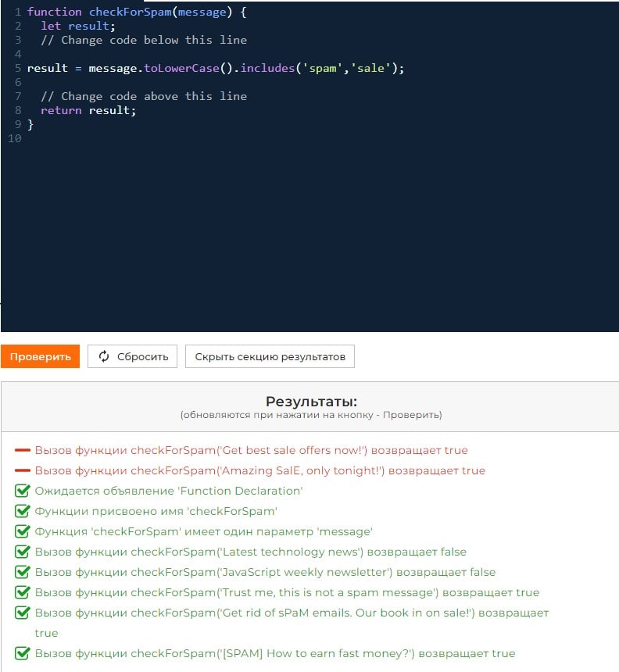Click the 'let result;' code line
The height and width of the screenshot is (672, 619).
pos(78,26)
